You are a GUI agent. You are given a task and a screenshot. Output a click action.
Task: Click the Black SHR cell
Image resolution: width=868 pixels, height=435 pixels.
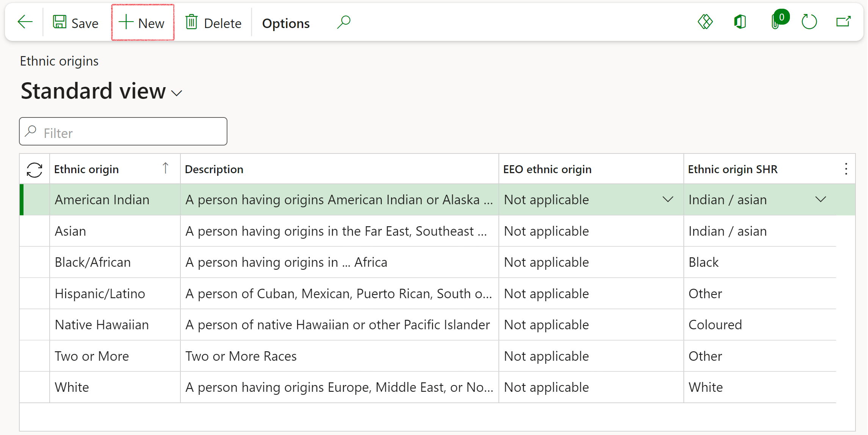coord(760,262)
